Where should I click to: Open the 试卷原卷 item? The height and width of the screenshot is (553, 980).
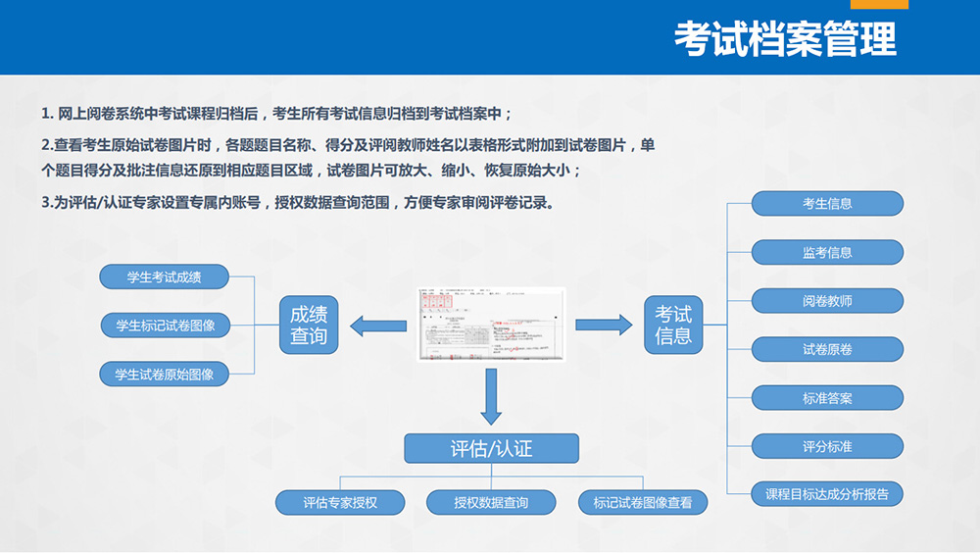pos(827,349)
